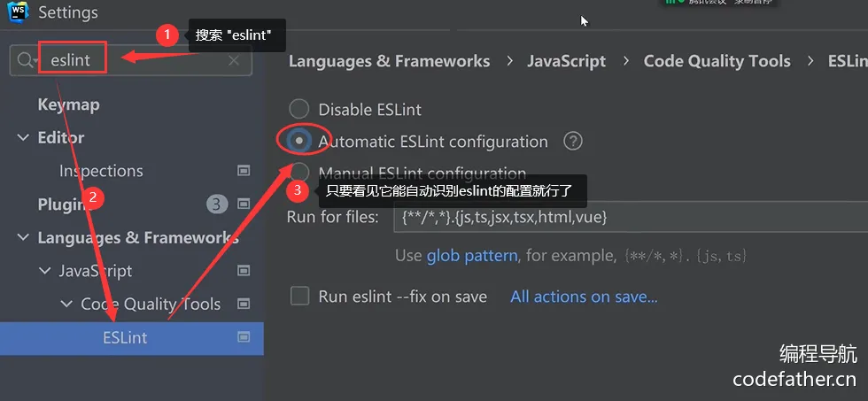Screen dimensions: 868x401
Task: Collapse the Code Quality Tools node
Action: click(66, 305)
